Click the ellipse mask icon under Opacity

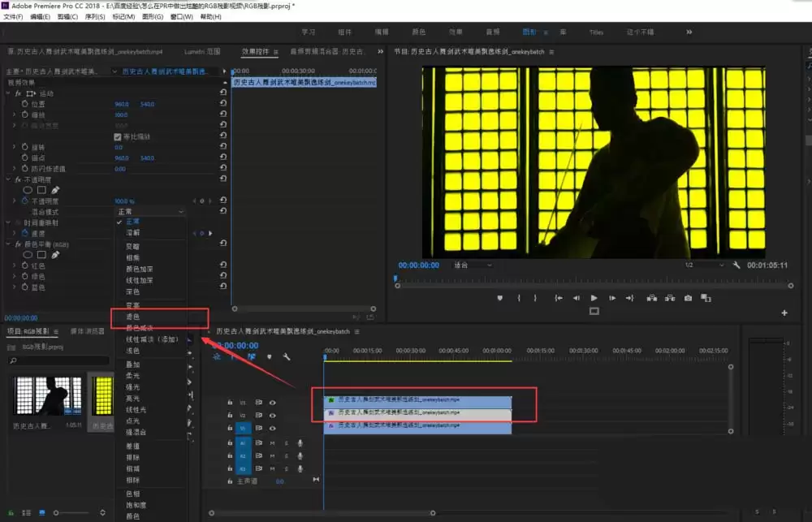(x=28, y=190)
